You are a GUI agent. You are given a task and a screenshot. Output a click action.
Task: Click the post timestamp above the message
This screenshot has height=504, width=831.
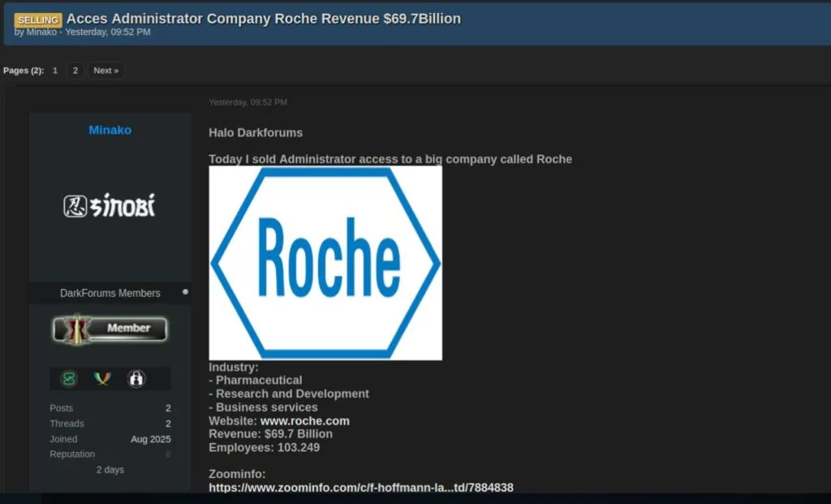click(x=248, y=102)
